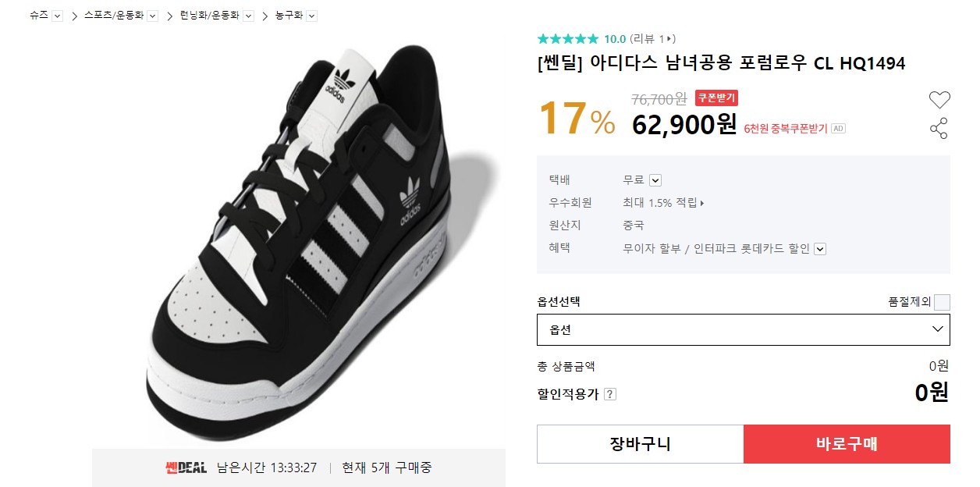Click the arrow next to 최대 1.5% 적립
This screenshot has width=980, height=487.
pos(702,203)
